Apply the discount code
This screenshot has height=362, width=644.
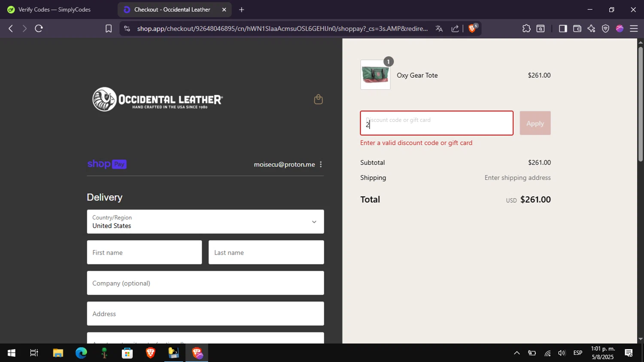coord(535,123)
